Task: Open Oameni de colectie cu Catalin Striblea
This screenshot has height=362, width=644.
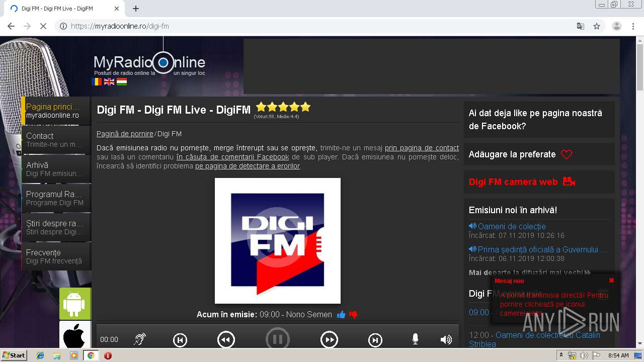Action: 534,339
